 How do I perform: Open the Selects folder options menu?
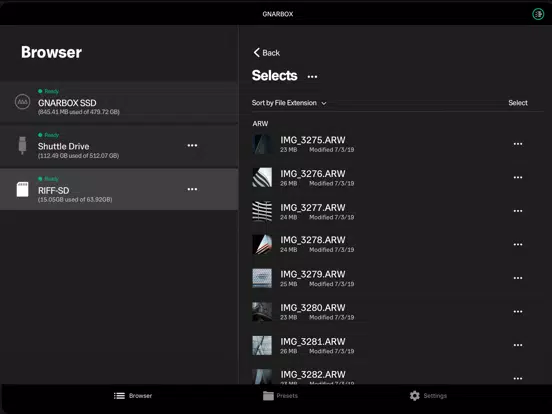tap(312, 76)
